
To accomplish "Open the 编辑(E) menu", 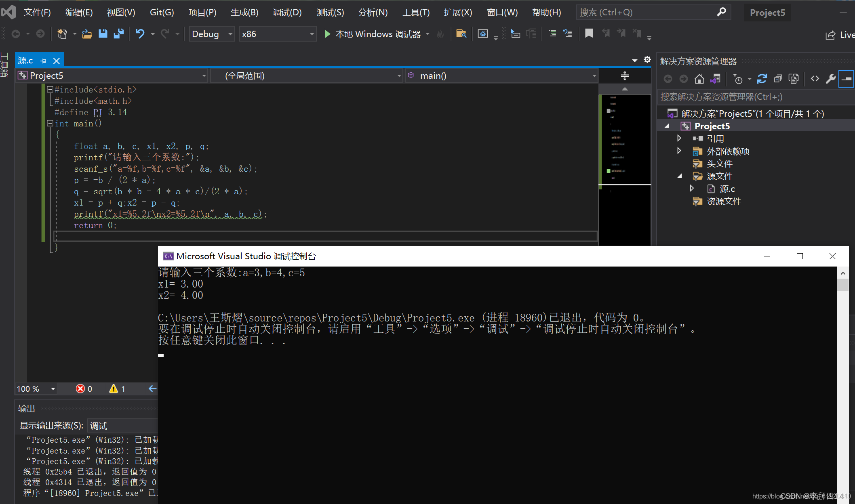I will pyautogui.click(x=79, y=12).
